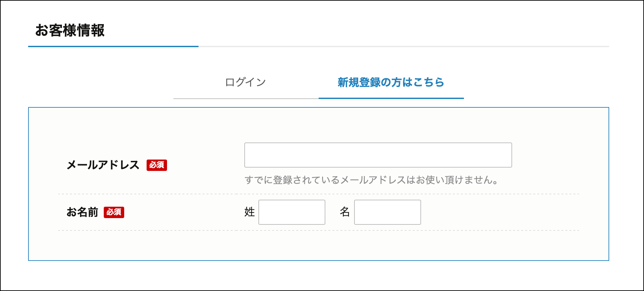The width and height of the screenshot is (644, 291).
Task: Click the 必須 badge beside お名前
Action: tap(114, 212)
